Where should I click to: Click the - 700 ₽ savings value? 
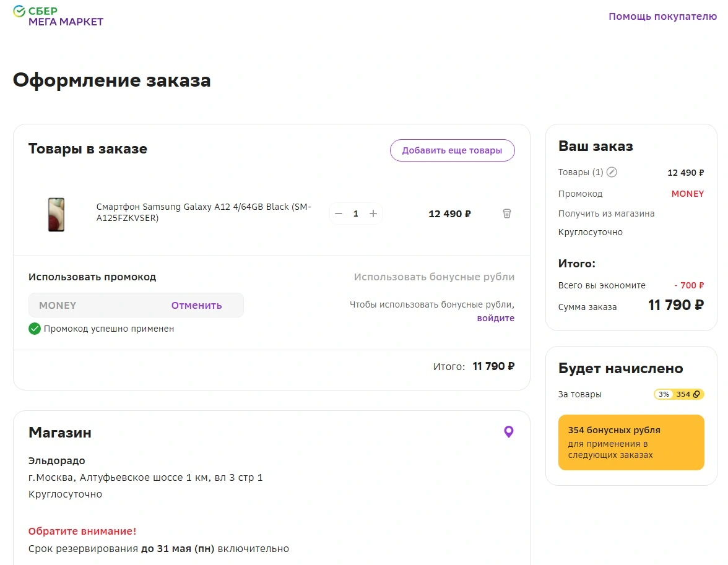689,285
